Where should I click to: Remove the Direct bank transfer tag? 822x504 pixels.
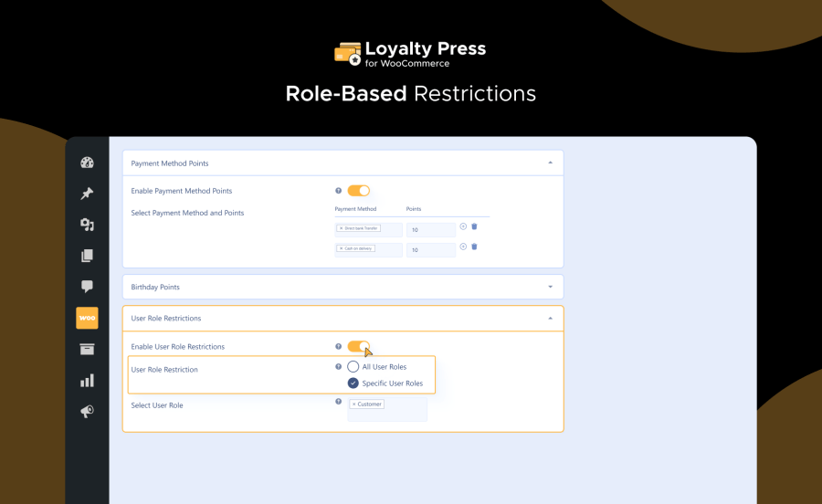point(341,228)
